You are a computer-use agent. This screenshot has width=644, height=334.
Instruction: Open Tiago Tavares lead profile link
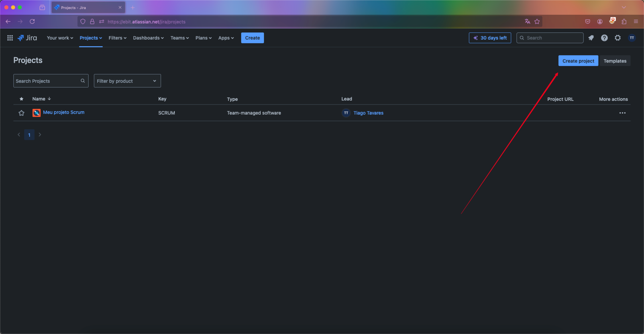368,113
